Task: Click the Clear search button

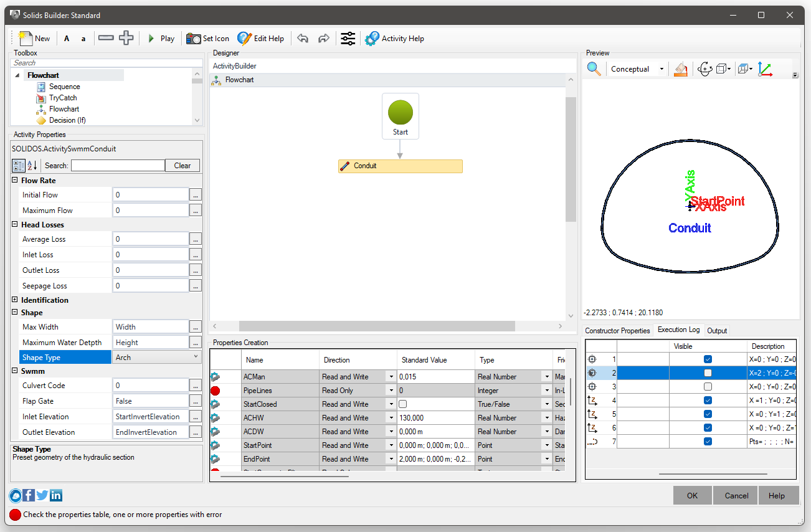Action: point(183,166)
